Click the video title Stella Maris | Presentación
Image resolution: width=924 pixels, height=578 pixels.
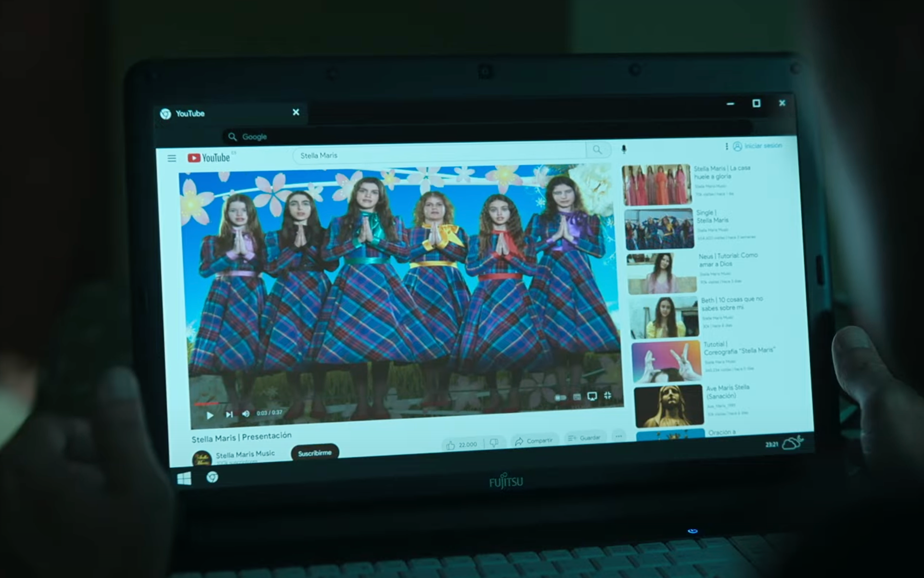(242, 437)
